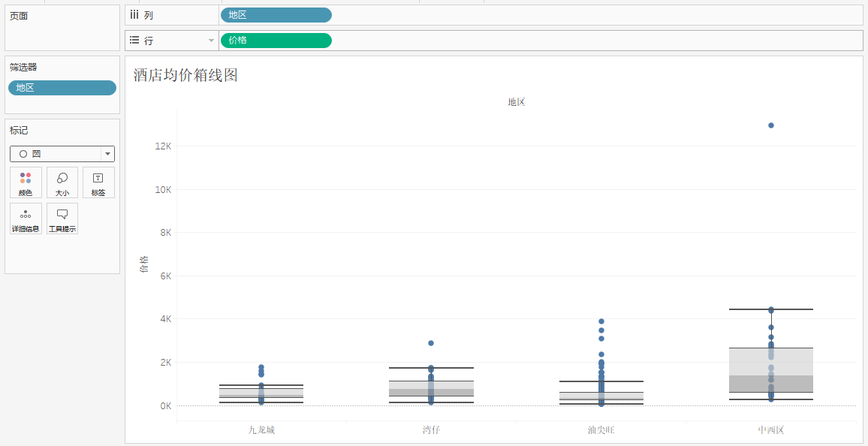The width and height of the screenshot is (868, 446).
Task: Open the 工具提示 tooltip marks card
Action: [62, 218]
